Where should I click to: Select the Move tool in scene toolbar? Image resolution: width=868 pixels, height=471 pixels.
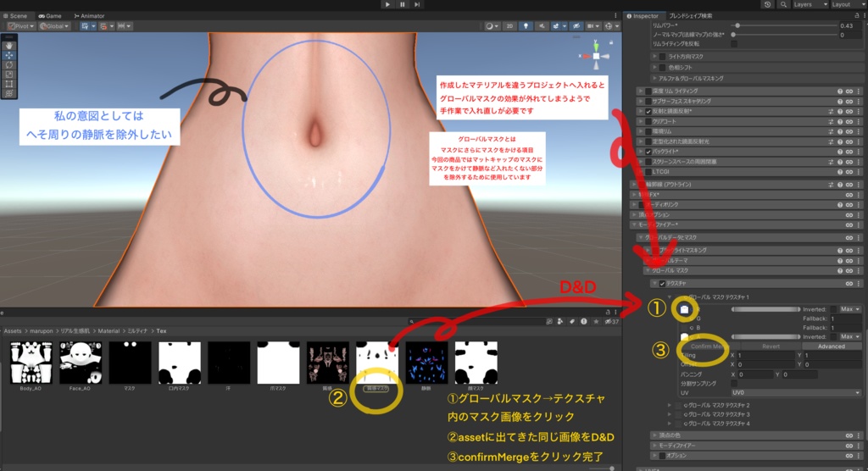[x=8, y=55]
